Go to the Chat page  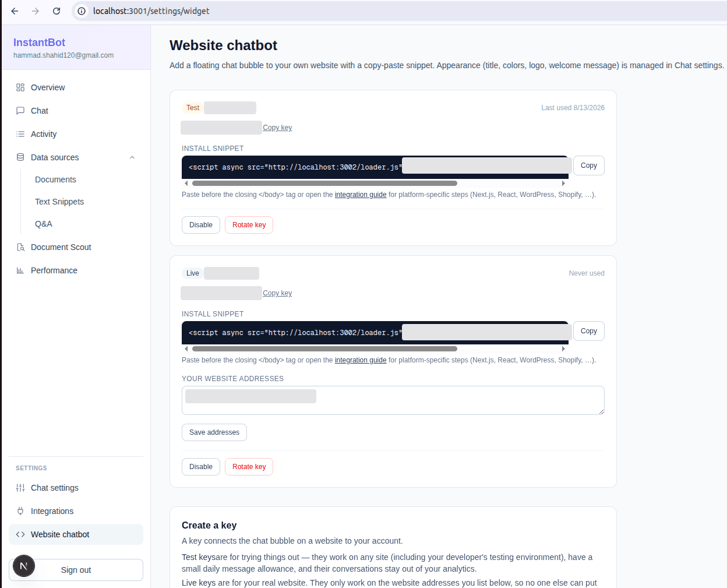pos(76,111)
